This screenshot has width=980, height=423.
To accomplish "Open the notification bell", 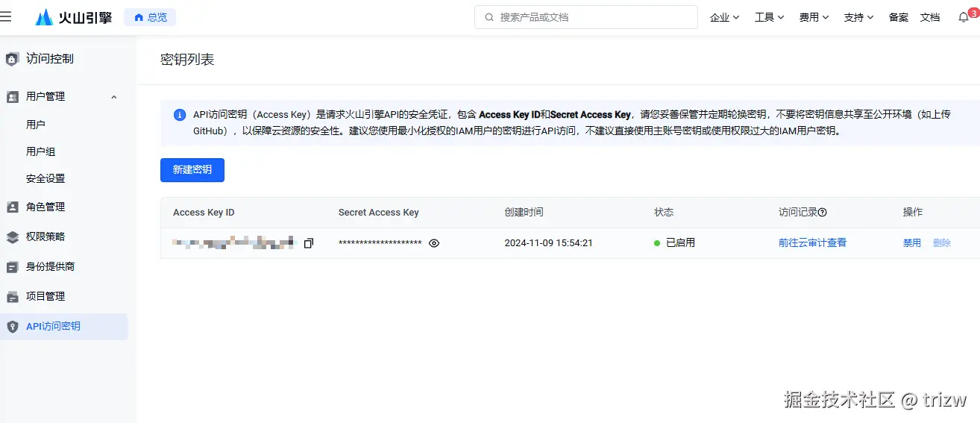I will [964, 17].
